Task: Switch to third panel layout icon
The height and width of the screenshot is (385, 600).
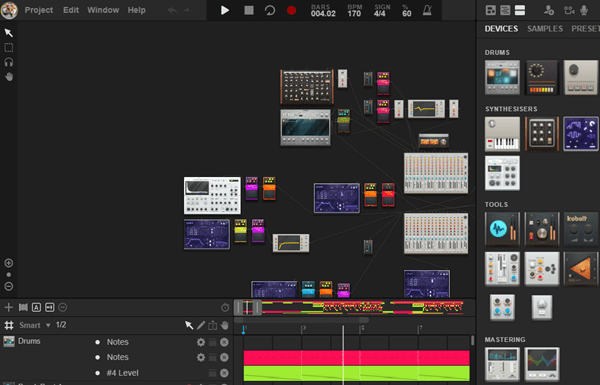Action: [520, 10]
